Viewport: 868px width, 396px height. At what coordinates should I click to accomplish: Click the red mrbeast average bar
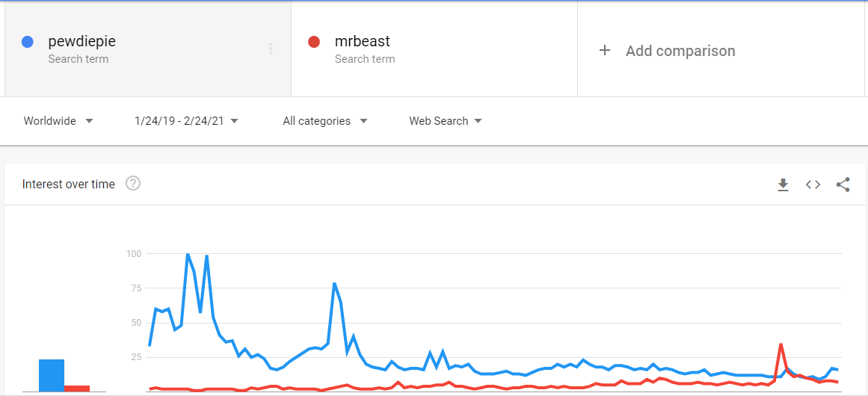[x=77, y=389]
